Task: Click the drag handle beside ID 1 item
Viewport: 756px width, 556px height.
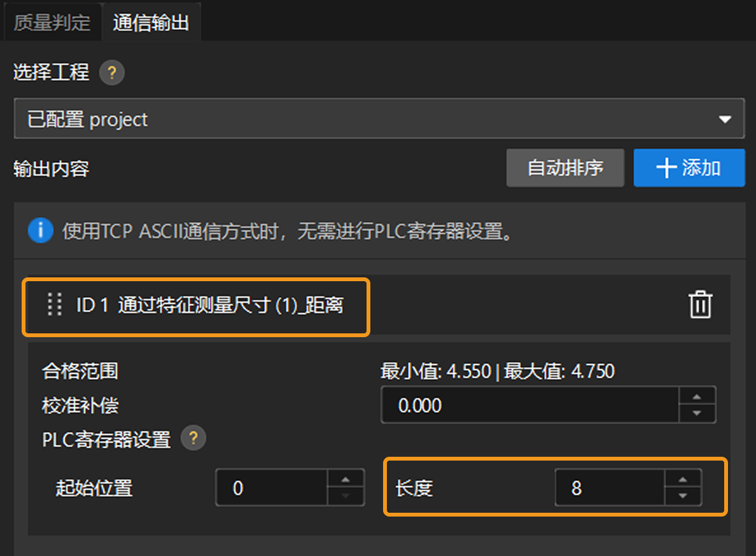Action: point(54,305)
